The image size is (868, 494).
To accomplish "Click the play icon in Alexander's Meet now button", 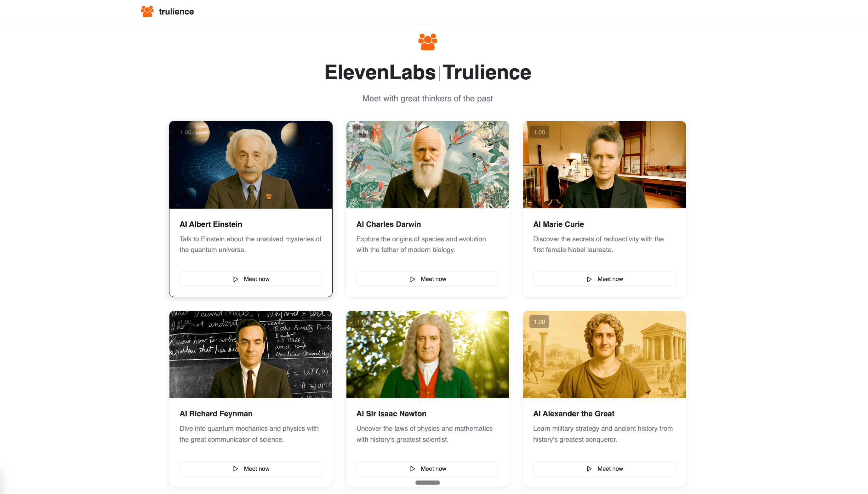I will coord(590,469).
